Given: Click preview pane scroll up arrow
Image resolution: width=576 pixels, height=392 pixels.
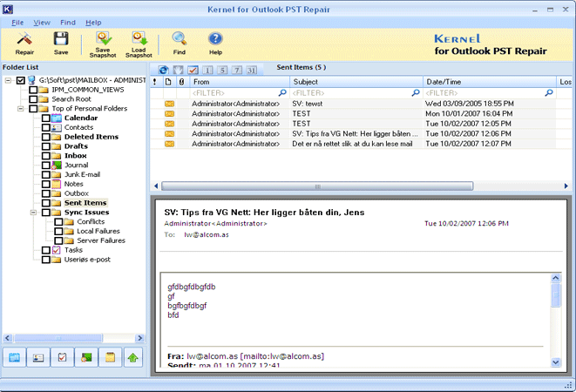Looking at the screenshot, I should coord(556,278).
